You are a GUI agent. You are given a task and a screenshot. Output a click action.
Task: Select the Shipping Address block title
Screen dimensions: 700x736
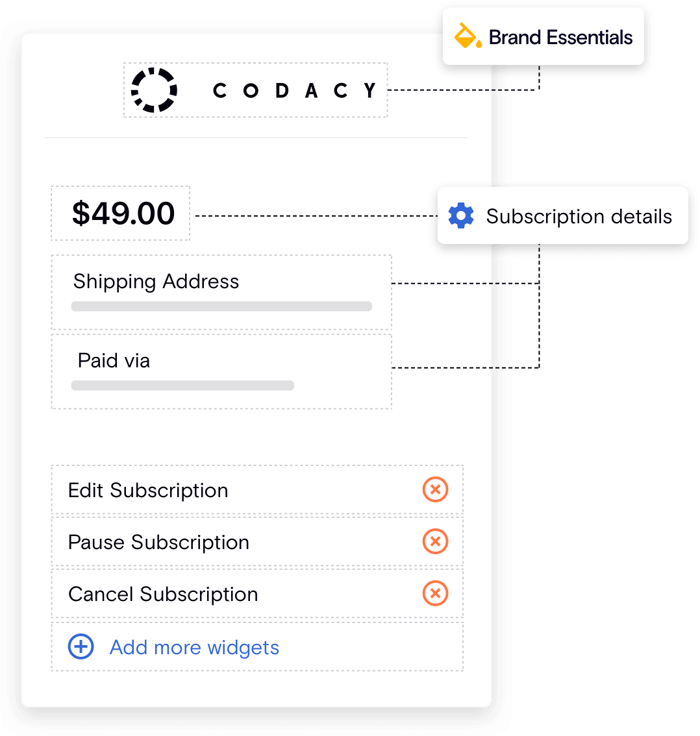click(x=156, y=281)
